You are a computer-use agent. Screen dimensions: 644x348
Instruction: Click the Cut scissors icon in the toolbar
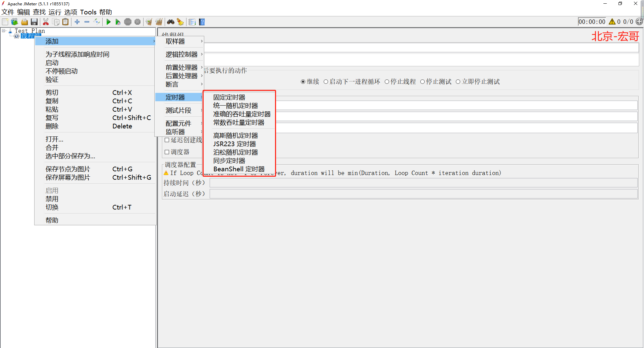46,22
